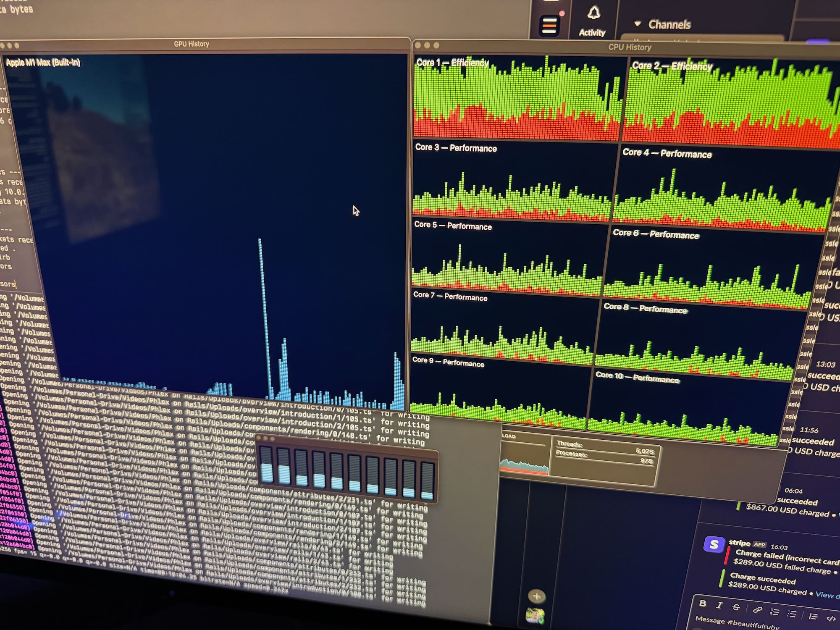The width and height of the screenshot is (840, 630).
Task: Click the striped workspace icon in Slack
Action: click(549, 25)
